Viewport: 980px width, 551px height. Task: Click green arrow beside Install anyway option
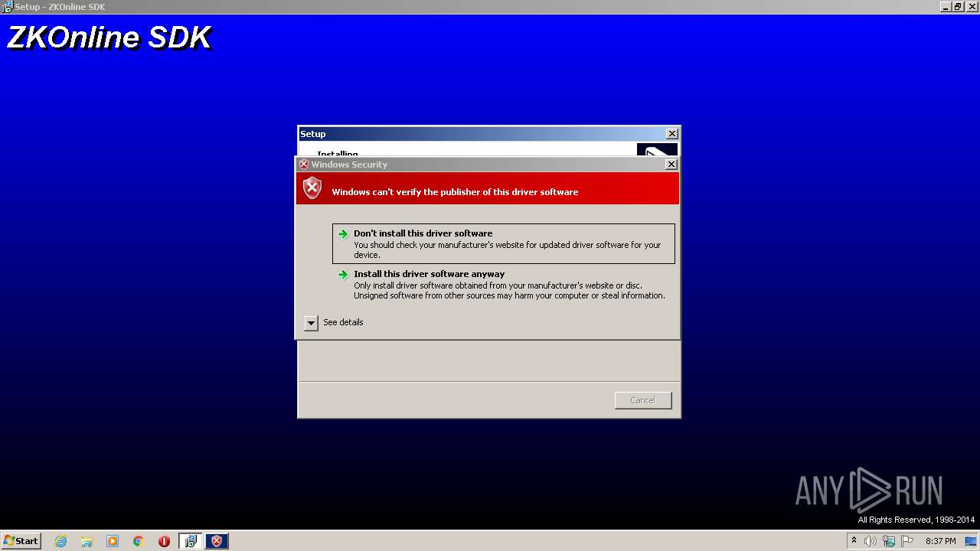[x=343, y=275]
